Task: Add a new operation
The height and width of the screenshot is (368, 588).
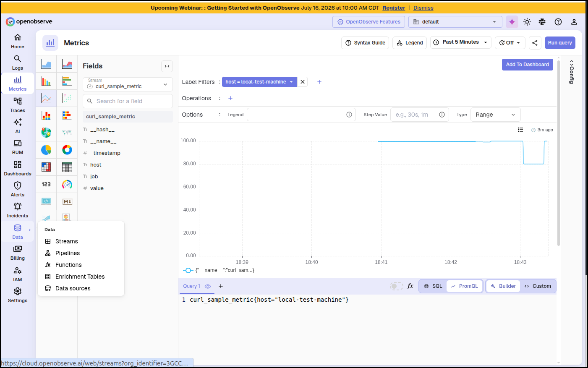Action: tap(230, 98)
